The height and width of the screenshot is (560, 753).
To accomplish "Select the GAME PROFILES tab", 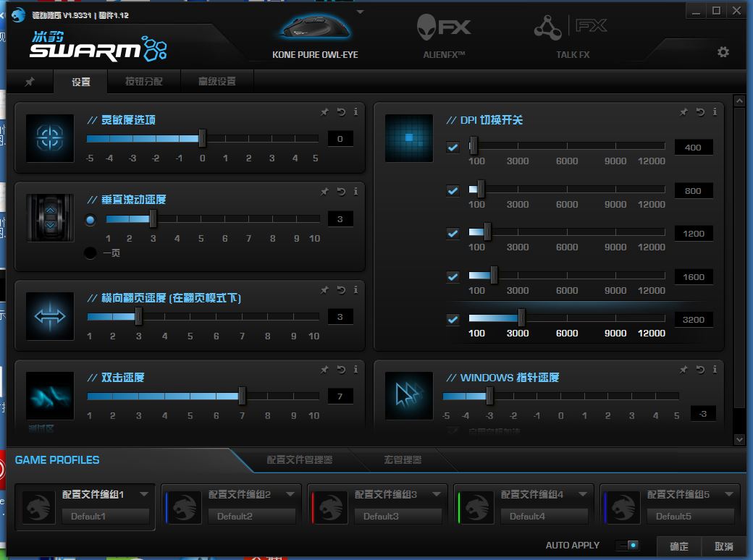I will pos(57,459).
